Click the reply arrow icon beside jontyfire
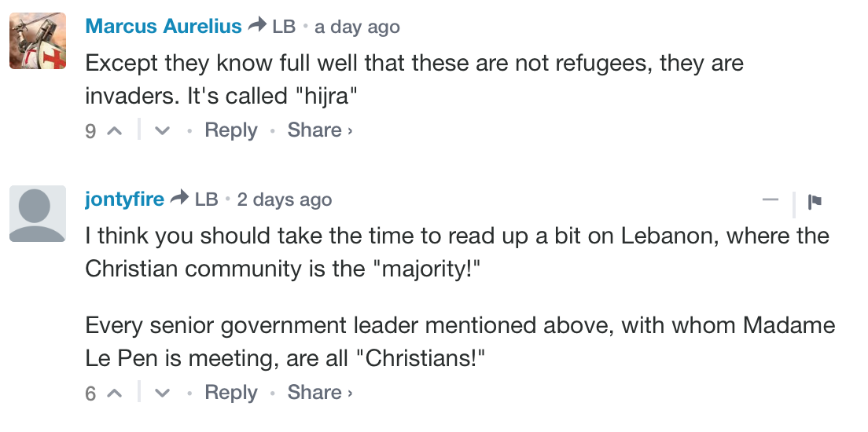Screen dimensions: 868x432 tap(180, 200)
